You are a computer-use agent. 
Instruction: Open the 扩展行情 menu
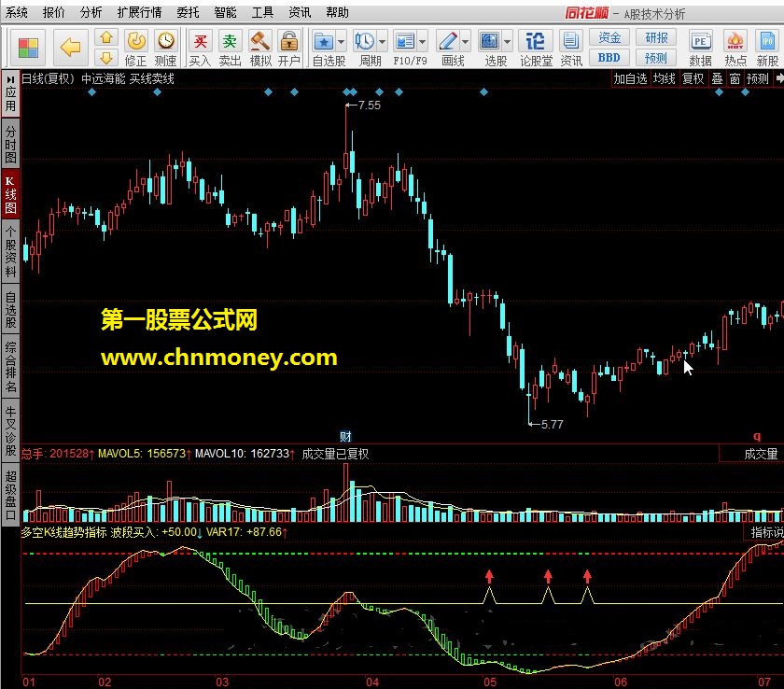139,12
